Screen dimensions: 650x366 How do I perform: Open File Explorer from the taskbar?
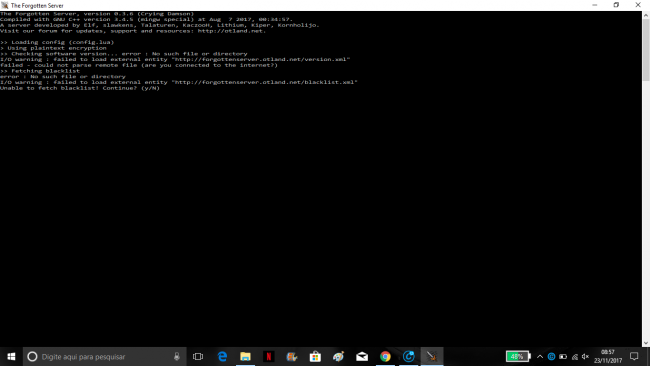tap(245, 356)
